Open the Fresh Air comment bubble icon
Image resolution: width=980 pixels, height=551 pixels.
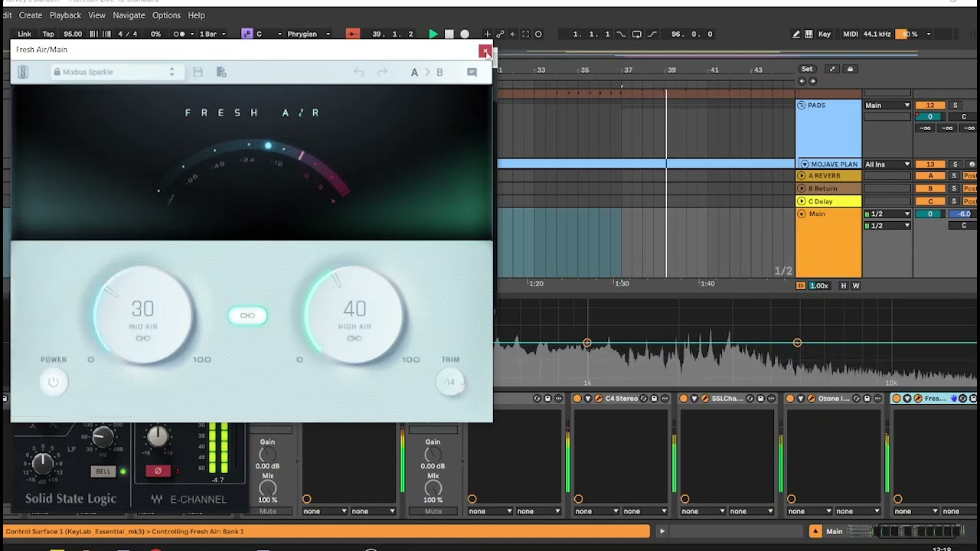tap(472, 72)
